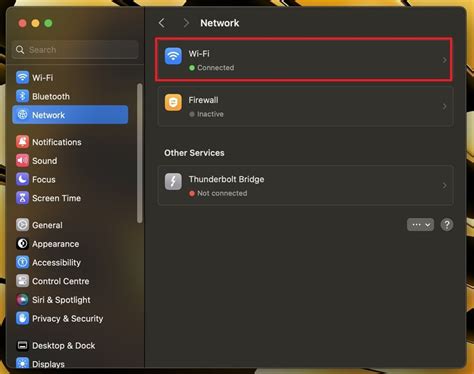Click the Bluetooth icon in the sidebar

pyautogui.click(x=22, y=96)
